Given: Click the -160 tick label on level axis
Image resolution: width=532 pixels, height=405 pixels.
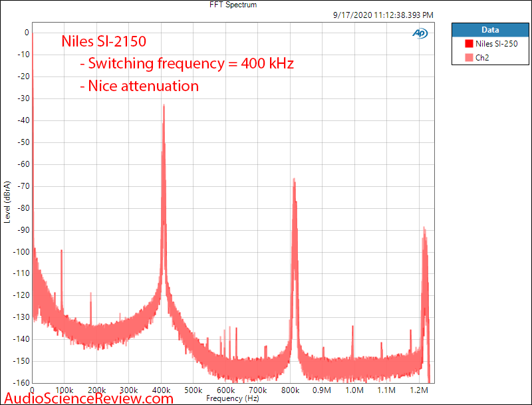Looking at the screenshot, I should pyautogui.click(x=21, y=383).
